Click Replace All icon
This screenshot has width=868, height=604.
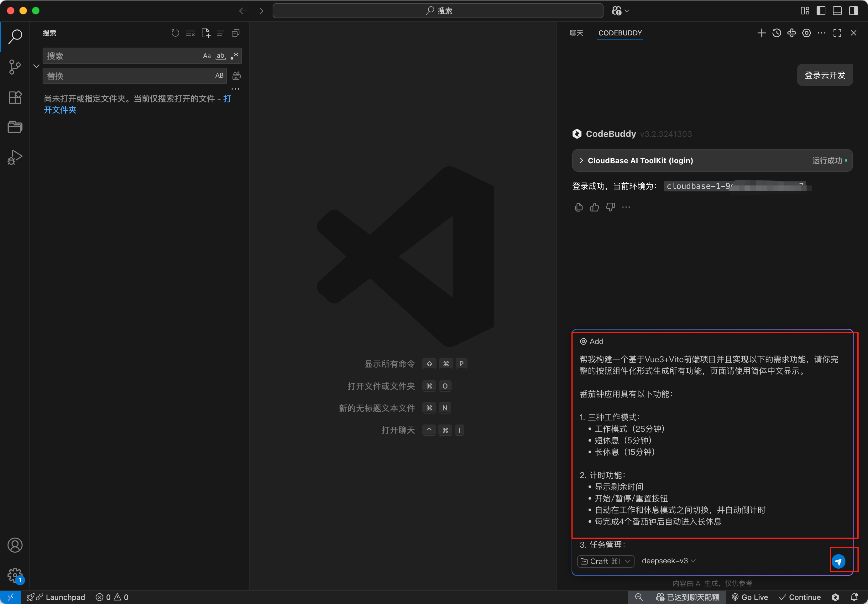coord(236,76)
